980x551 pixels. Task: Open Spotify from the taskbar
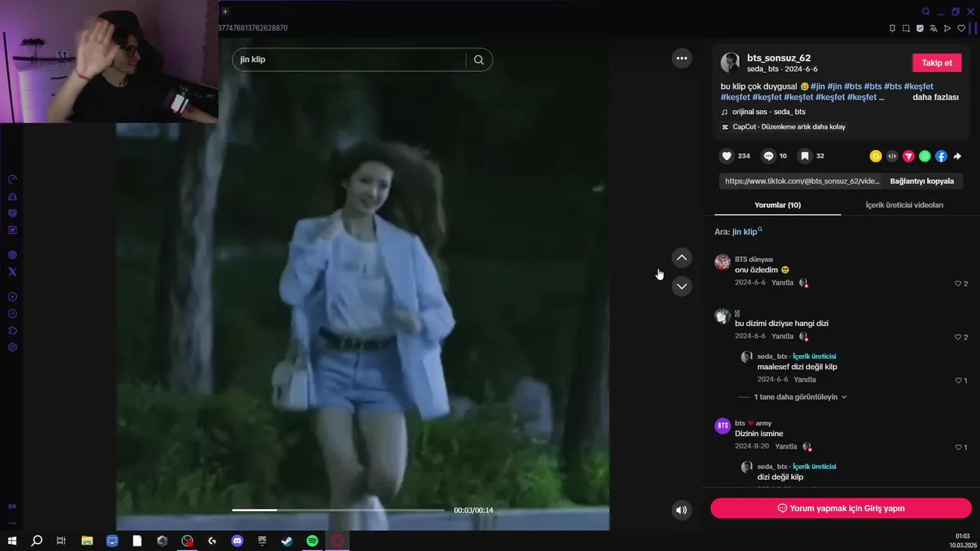coord(312,541)
